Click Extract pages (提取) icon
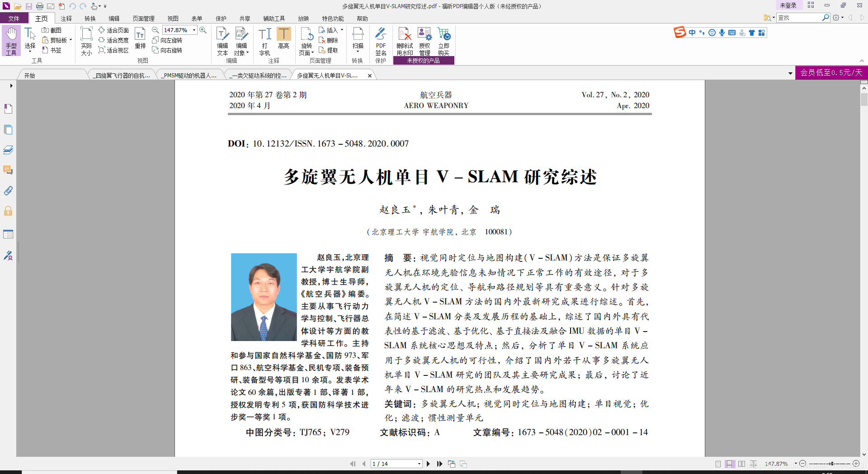 (328, 50)
